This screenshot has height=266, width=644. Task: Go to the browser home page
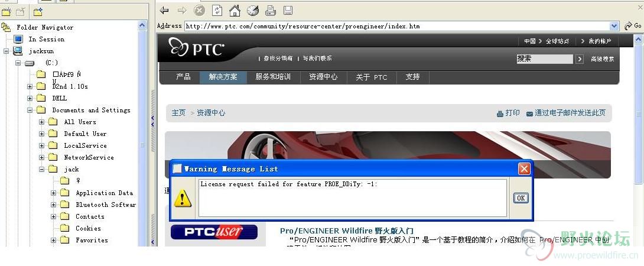[x=235, y=10]
